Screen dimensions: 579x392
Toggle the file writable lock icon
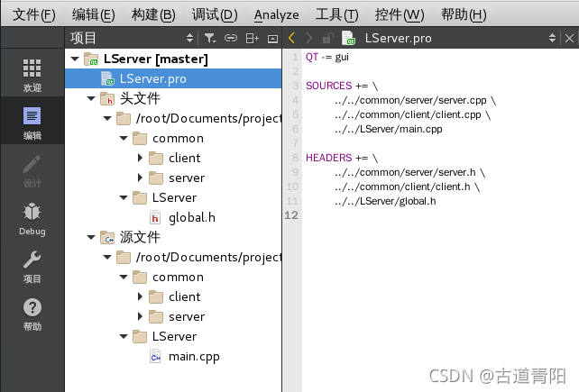(x=327, y=38)
